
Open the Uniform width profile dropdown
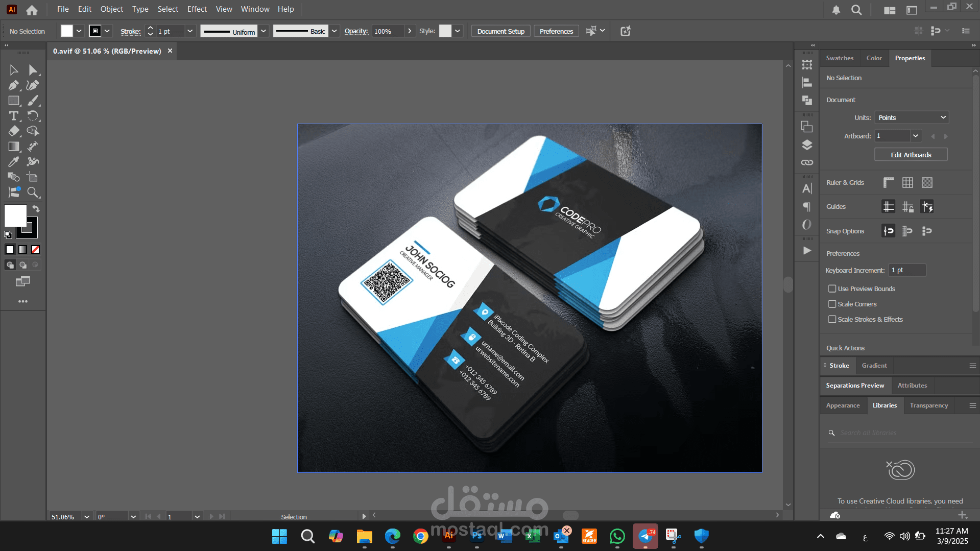coord(264,31)
